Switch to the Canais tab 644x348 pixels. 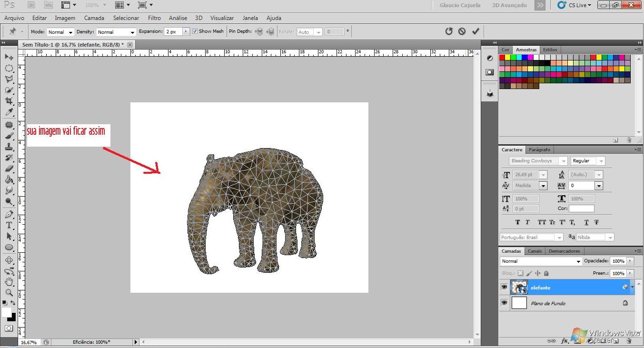pyautogui.click(x=535, y=251)
